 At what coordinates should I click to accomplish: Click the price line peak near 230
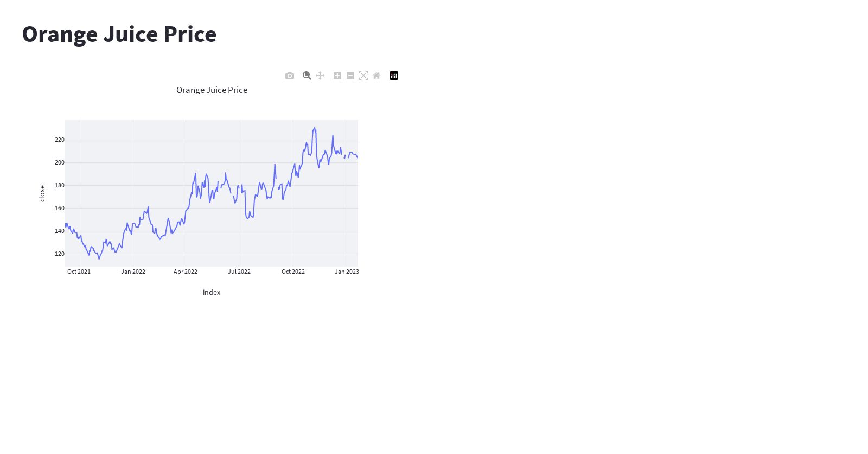point(315,128)
